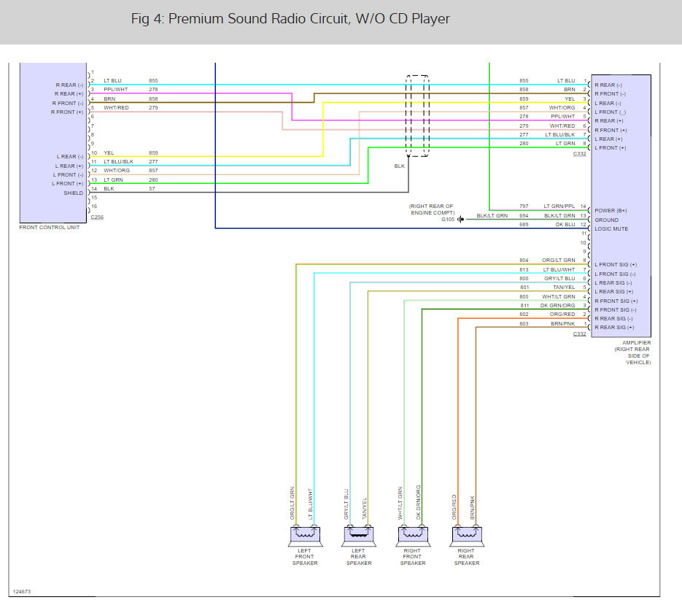Click the 'FRONT CONTROL UNIT' caption

[50, 227]
